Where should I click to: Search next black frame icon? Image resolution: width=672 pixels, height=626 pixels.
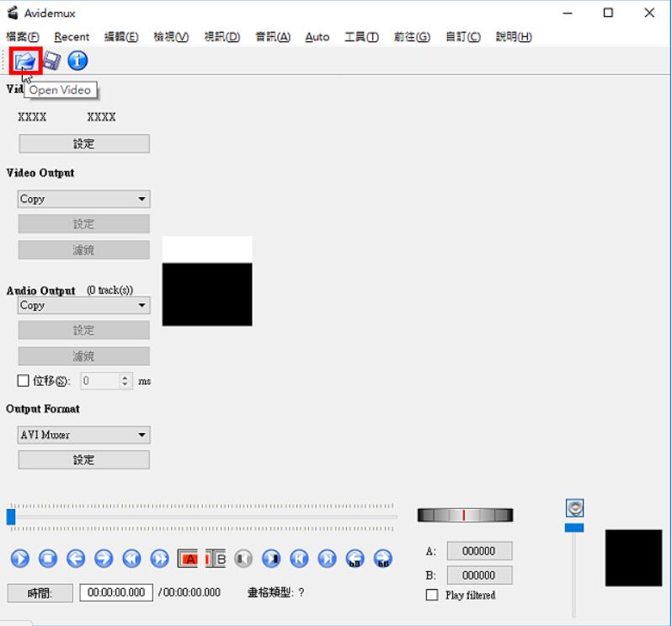[x=271, y=559]
